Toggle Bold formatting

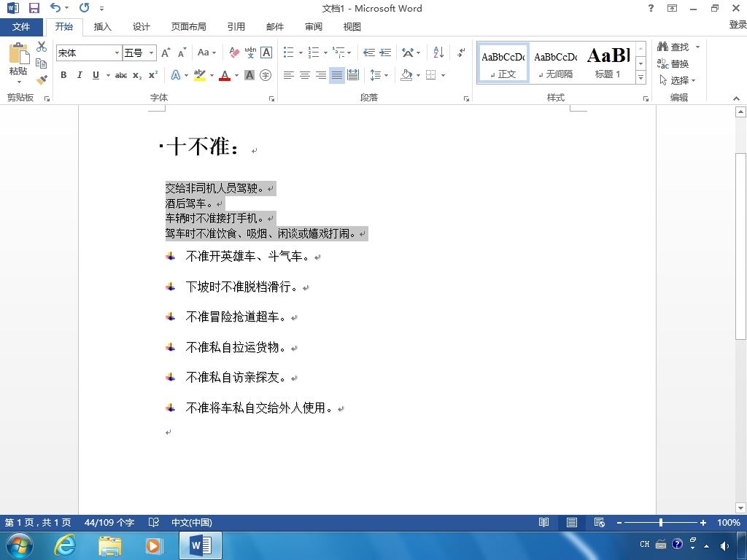[x=63, y=75]
